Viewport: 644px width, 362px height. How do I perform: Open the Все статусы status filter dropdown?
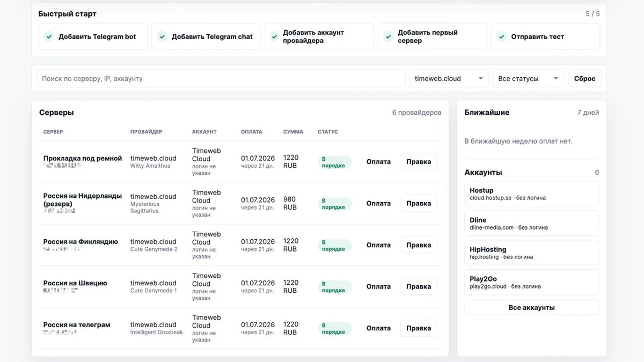pyautogui.click(x=529, y=78)
